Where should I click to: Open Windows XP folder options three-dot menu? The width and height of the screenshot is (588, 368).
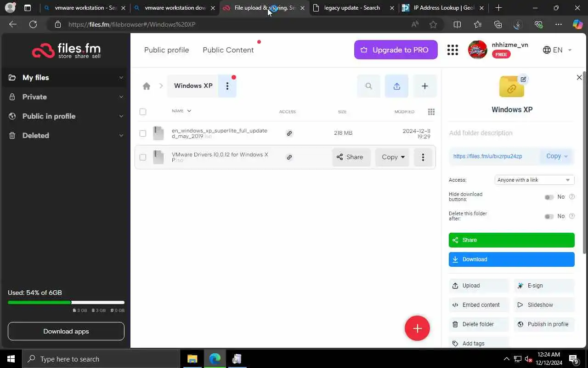click(x=227, y=86)
